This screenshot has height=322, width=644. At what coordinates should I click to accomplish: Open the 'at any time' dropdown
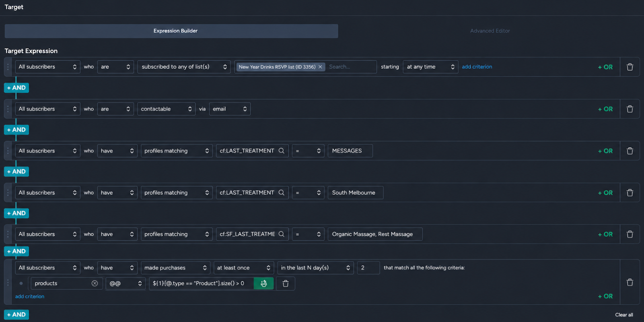point(430,67)
